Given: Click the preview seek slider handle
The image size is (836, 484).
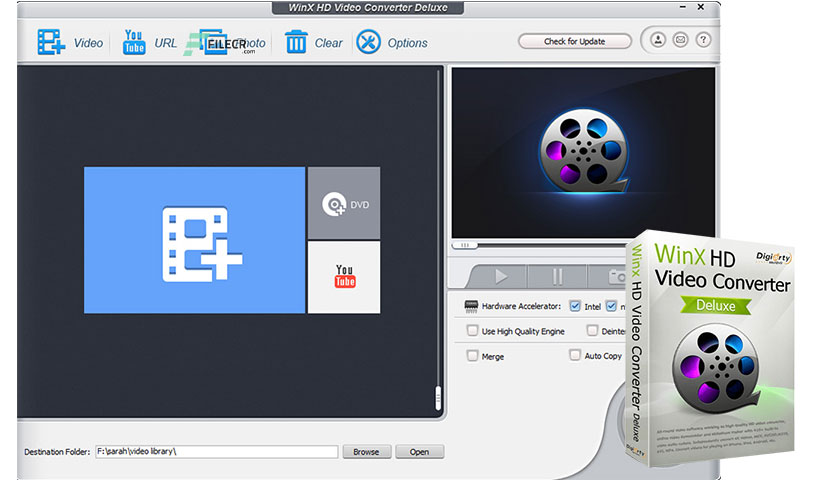Looking at the screenshot, I should point(465,245).
